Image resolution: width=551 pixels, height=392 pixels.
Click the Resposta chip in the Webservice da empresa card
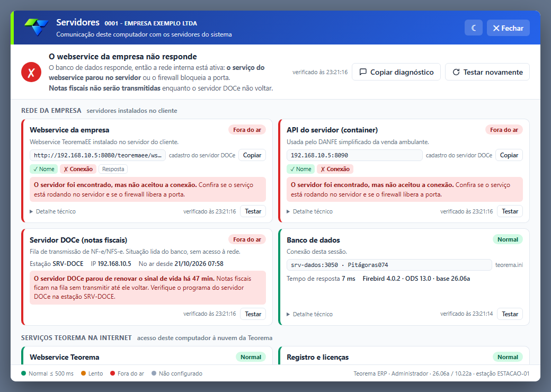[x=113, y=169]
